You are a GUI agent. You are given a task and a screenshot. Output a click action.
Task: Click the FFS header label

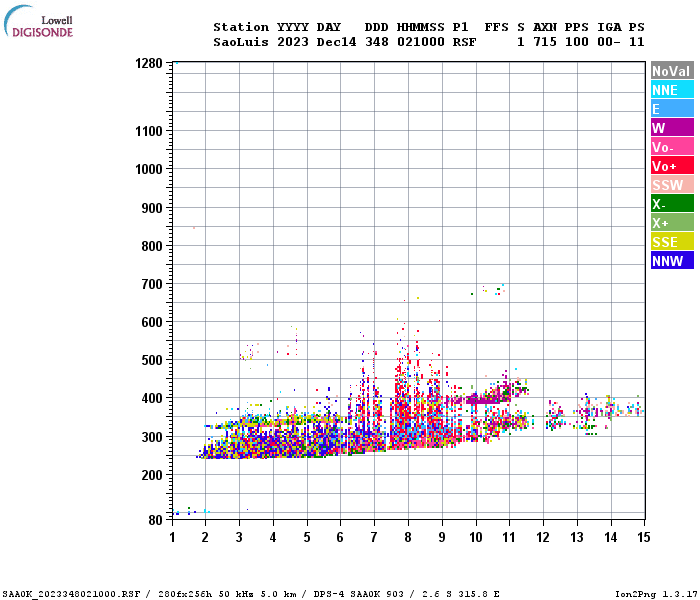[x=496, y=27]
